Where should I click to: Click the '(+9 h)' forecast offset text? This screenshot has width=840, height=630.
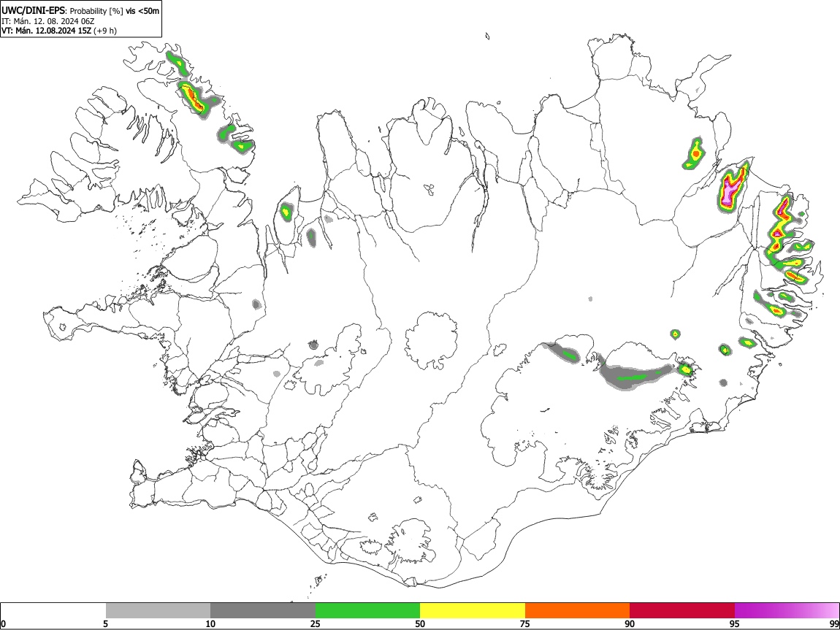(105, 31)
